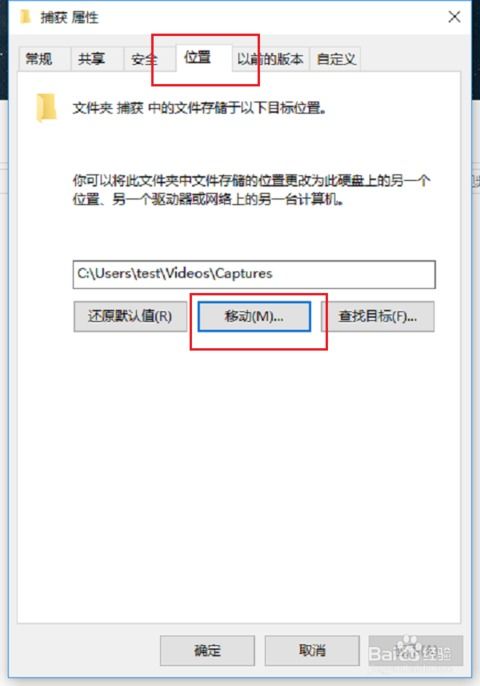Image resolution: width=480 pixels, height=686 pixels.
Task: Focus the C:\Users\test\Videos\Captures path field
Action: (x=254, y=274)
